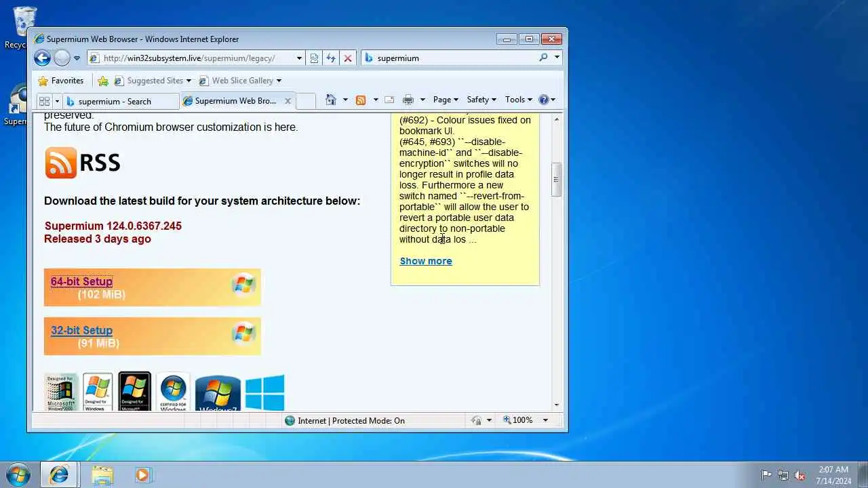Image resolution: width=868 pixels, height=488 pixels.
Task: Click the Quick Tabs grid icon
Action: [45, 101]
